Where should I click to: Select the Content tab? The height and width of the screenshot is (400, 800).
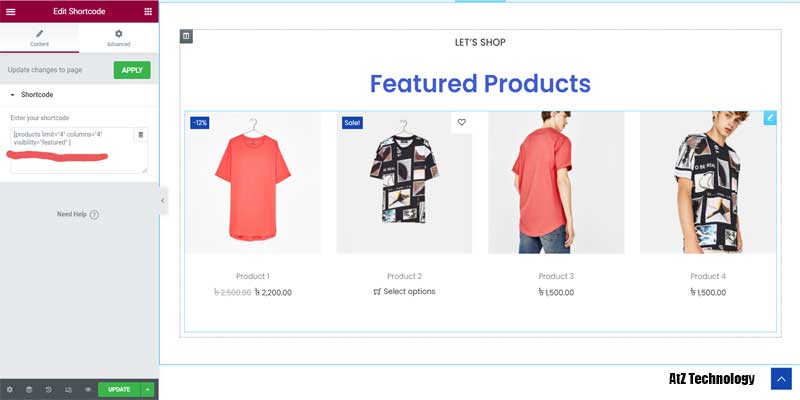point(39,38)
